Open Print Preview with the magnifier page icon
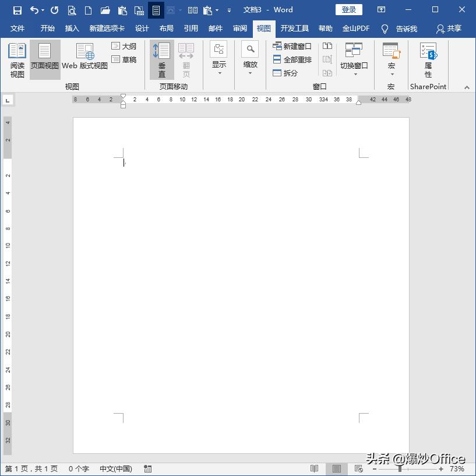The image size is (476, 476). (x=72, y=10)
